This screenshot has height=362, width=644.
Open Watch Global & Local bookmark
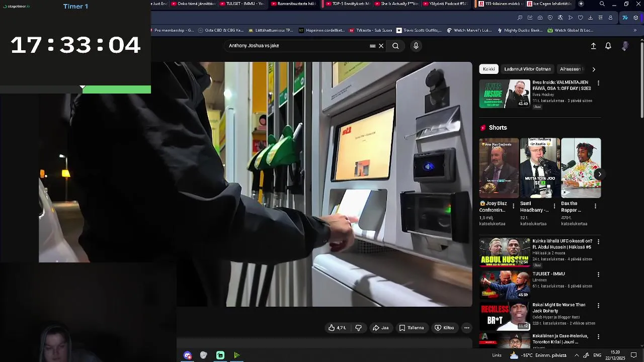pos(570,30)
